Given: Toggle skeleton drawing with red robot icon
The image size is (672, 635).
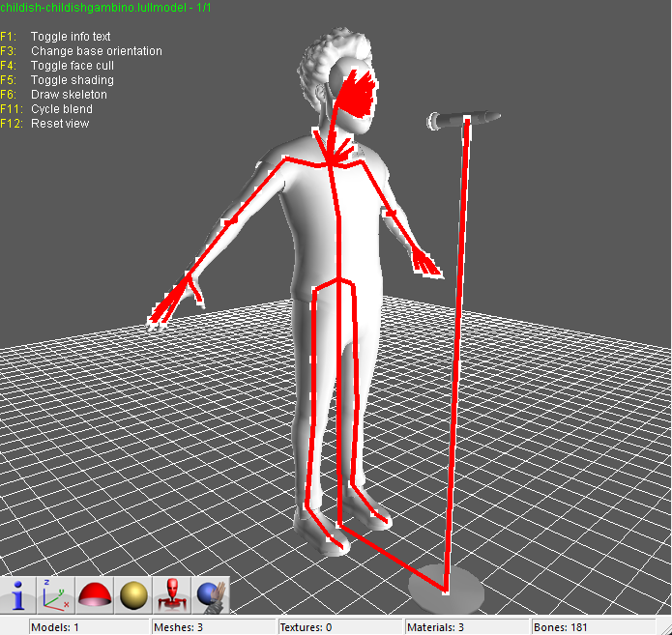Looking at the screenshot, I should pyautogui.click(x=172, y=595).
